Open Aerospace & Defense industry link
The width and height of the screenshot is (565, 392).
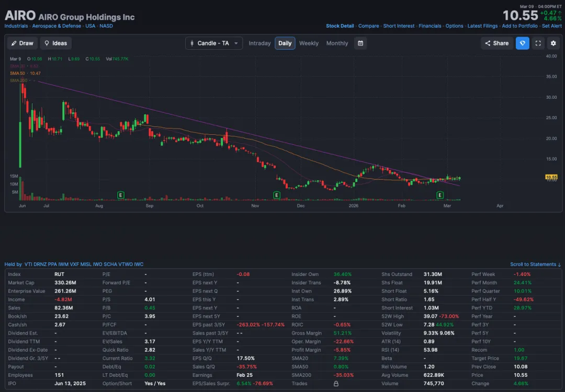tap(56, 26)
